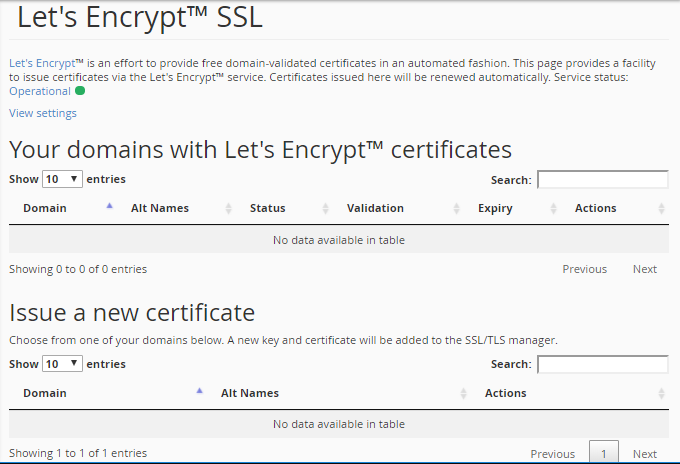Viewport: 680px width, 464px height.
Task: Sort certificates table by Alt Names arrow
Action: 229,208
